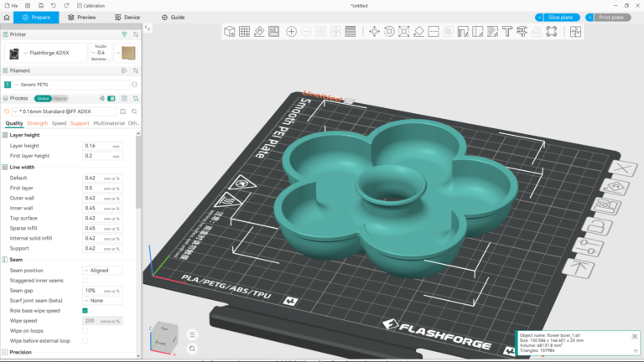Open the Print plate dropdown arrow
The width and height of the screenshot is (644, 362).
click(589, 18)
